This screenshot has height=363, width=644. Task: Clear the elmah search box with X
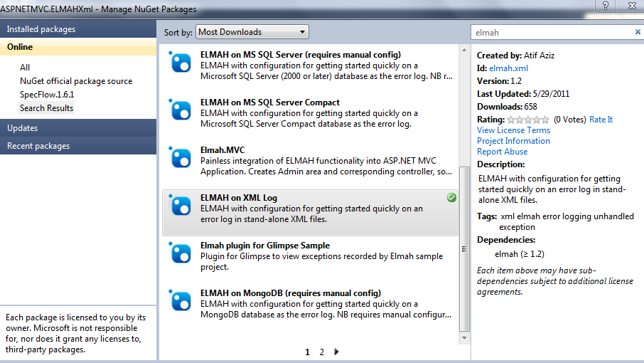coord(637,32)
